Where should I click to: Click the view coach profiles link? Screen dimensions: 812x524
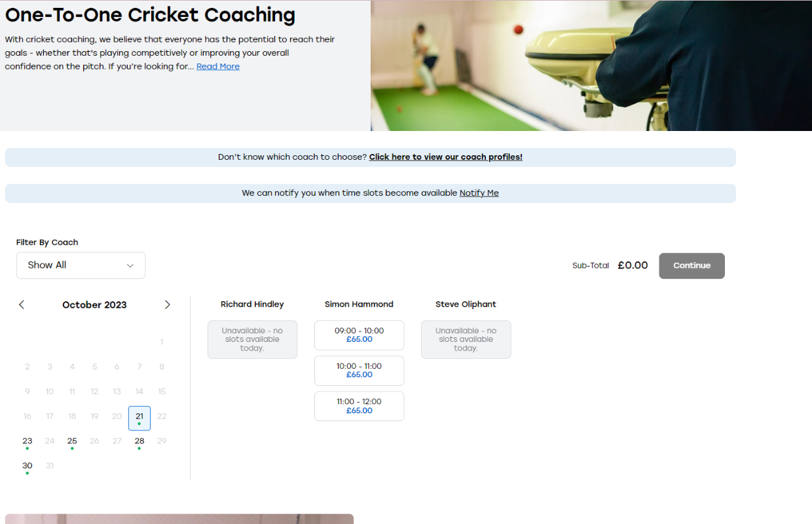[x=445, y=157]
